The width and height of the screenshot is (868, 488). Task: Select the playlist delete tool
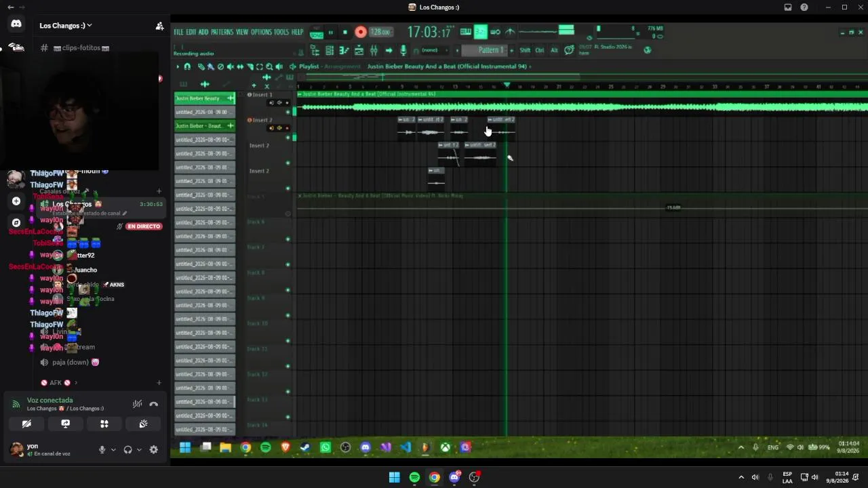point(220,66)
